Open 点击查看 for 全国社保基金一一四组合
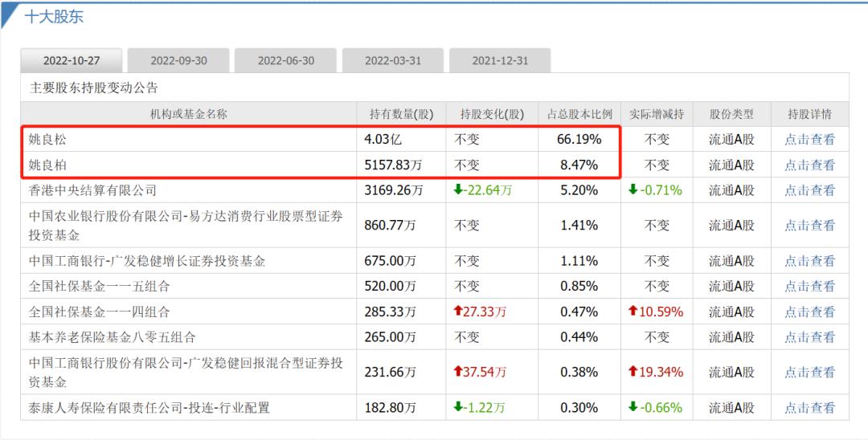This screenshot has width=868, height=440. 809,312
